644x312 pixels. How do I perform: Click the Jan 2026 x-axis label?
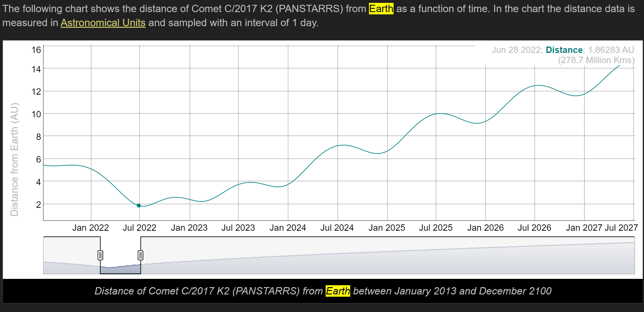[485, 228]
